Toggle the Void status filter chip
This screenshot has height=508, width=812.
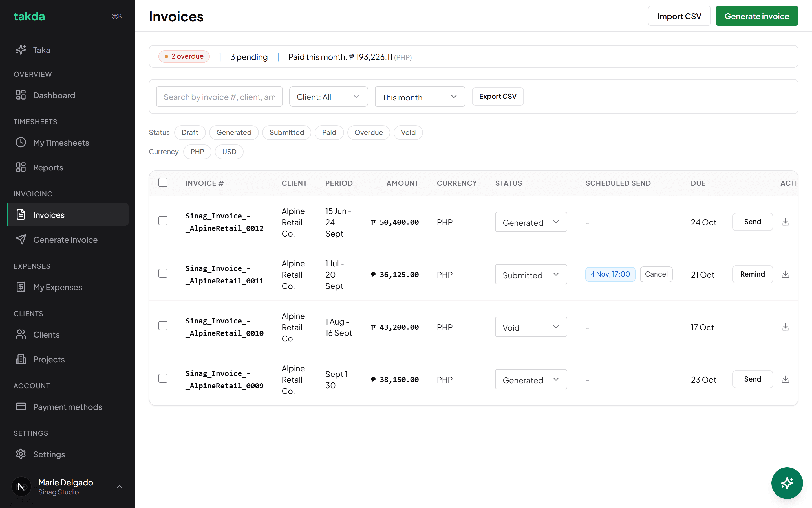[x=408, y=132]
